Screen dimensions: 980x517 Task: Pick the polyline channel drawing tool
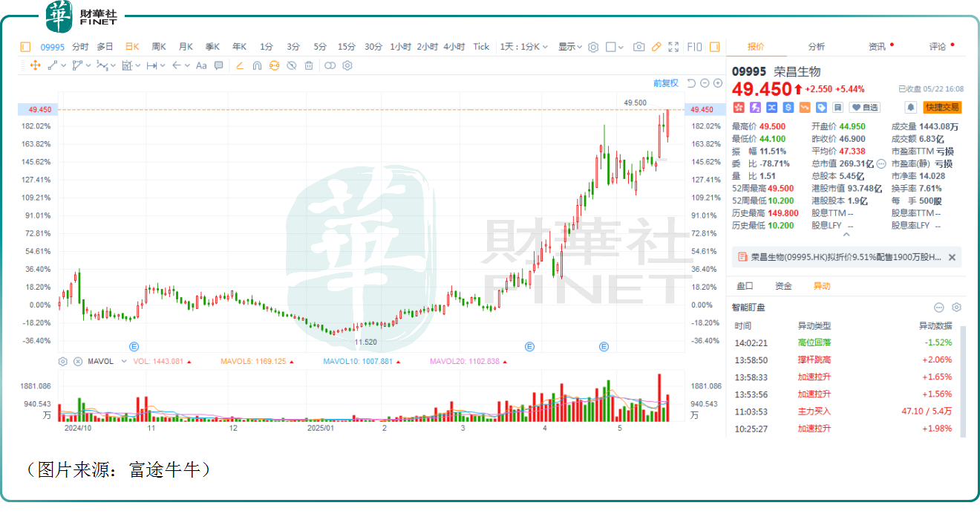pyautogui.click(x=77, y=65)
